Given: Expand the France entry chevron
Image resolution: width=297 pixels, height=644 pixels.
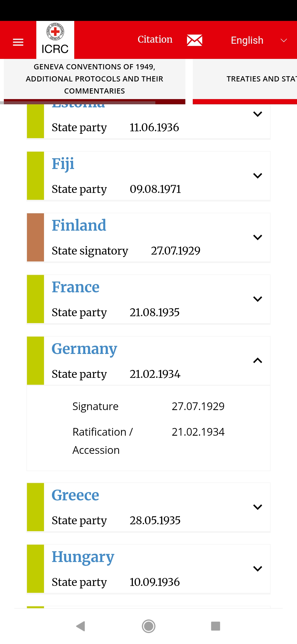Looking at the screenshot, I should click(257, 299).
